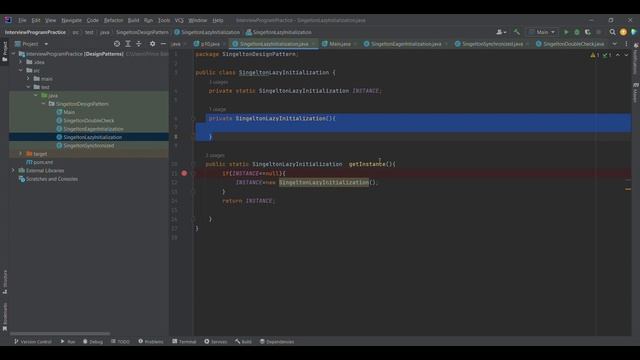Viewport: 640px width, 360px height.
Task: Run with Coverage icon
Action: [588, 32]
